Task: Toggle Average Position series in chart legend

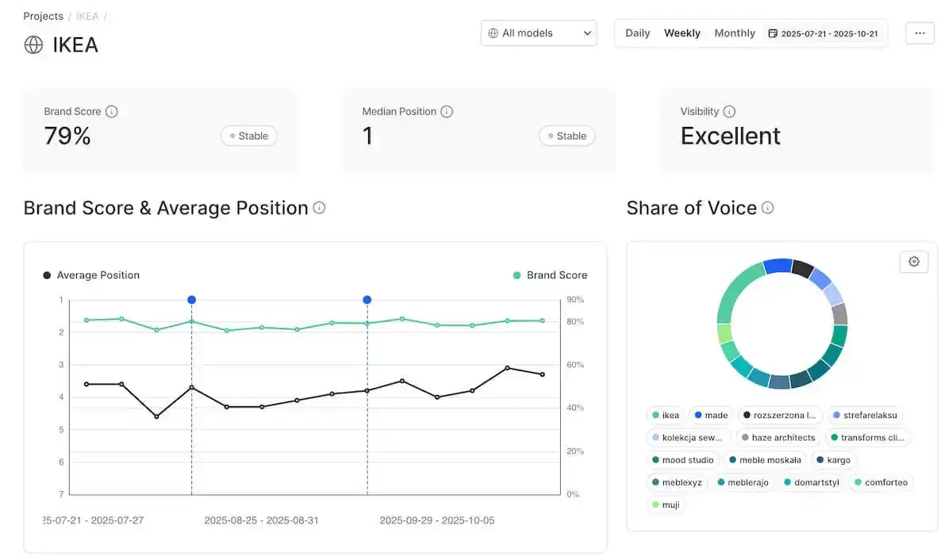Action: (91, 275)
